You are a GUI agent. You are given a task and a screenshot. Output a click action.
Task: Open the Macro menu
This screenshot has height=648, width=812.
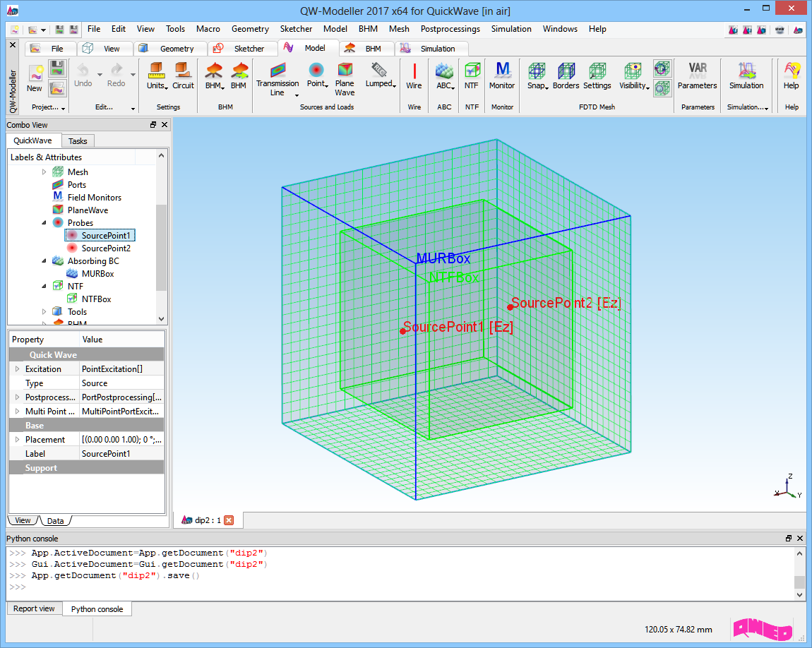tap(208, 29)
